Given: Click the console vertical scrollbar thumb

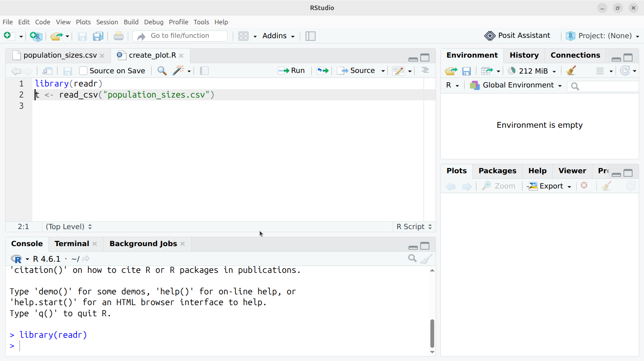Looking at the screenshot, I should [x=432, y=333].
